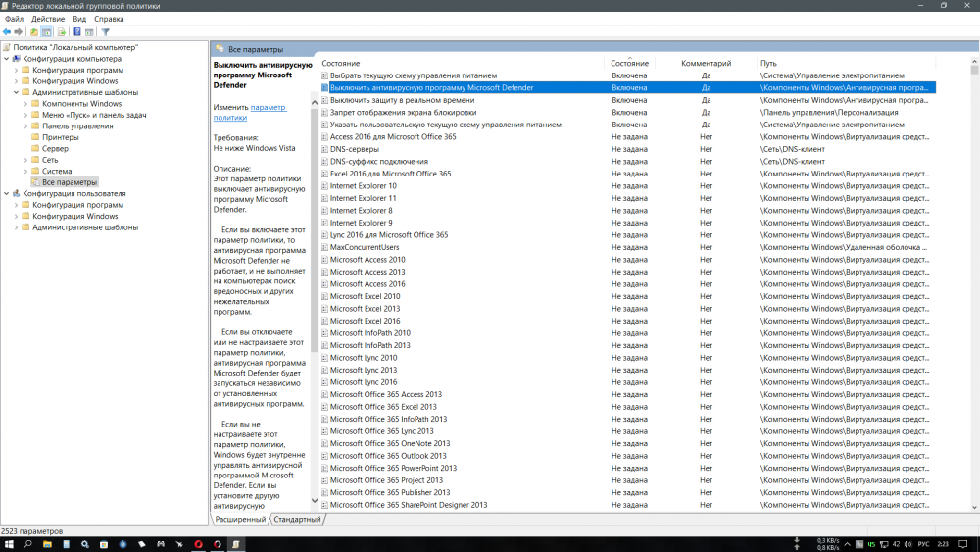Sort by the first Состояние name column
Viewport: 980px width, 552px height.
click(462, 63)
